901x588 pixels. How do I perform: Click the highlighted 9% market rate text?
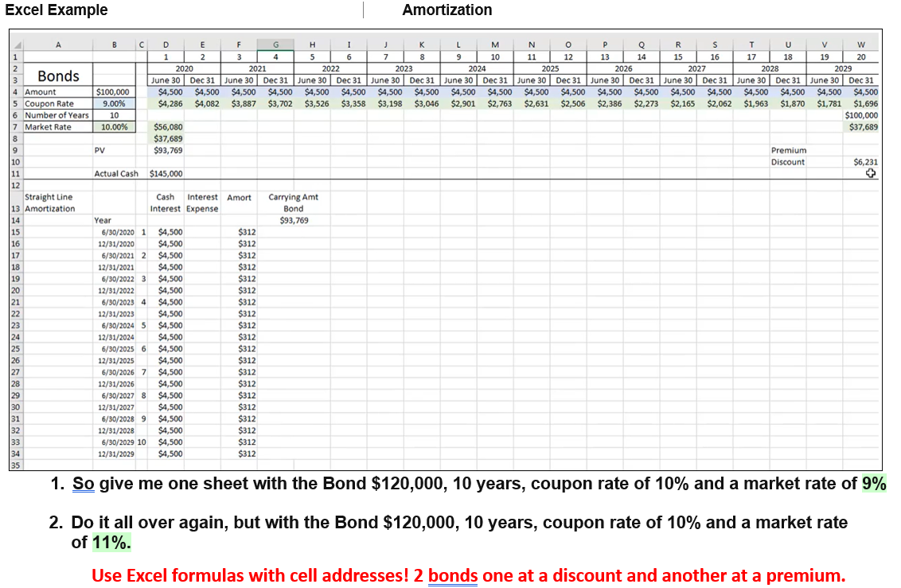[x=873, y=484]
